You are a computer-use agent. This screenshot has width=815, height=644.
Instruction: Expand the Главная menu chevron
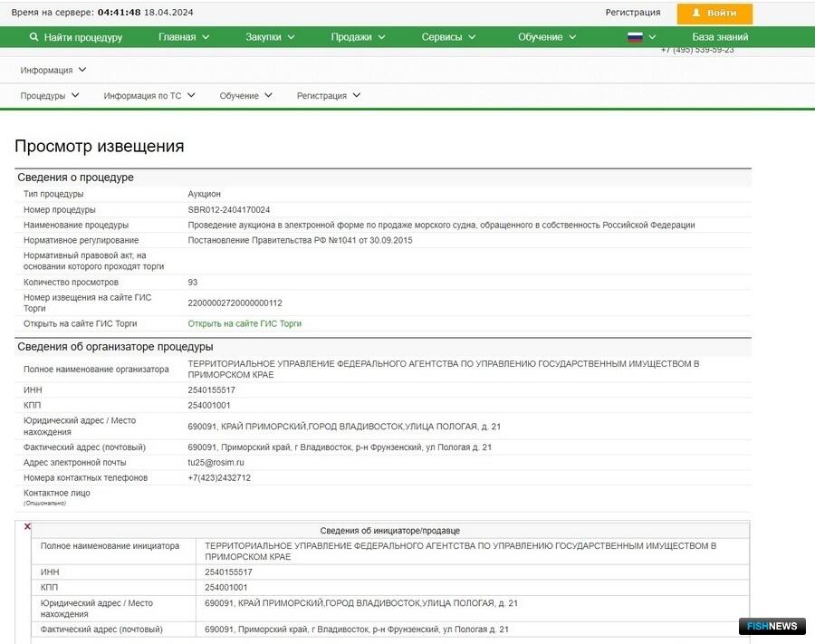point(206,37)
